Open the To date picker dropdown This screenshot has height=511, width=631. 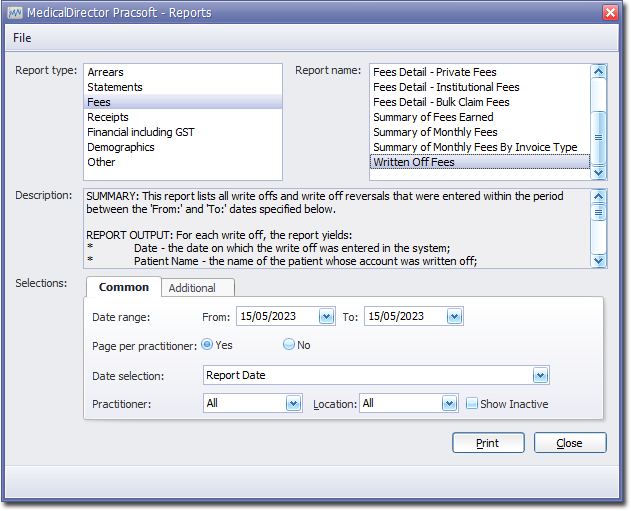454,316
